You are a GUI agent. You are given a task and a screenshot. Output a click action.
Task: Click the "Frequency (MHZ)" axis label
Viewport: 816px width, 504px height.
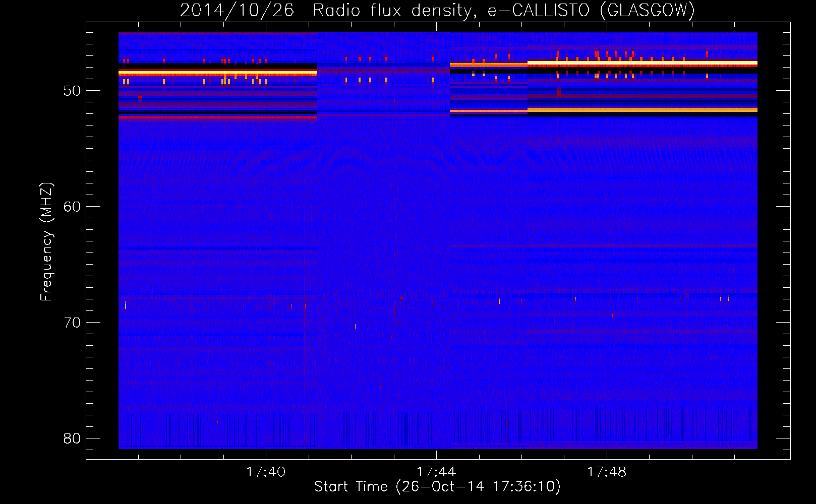point(46,241)
